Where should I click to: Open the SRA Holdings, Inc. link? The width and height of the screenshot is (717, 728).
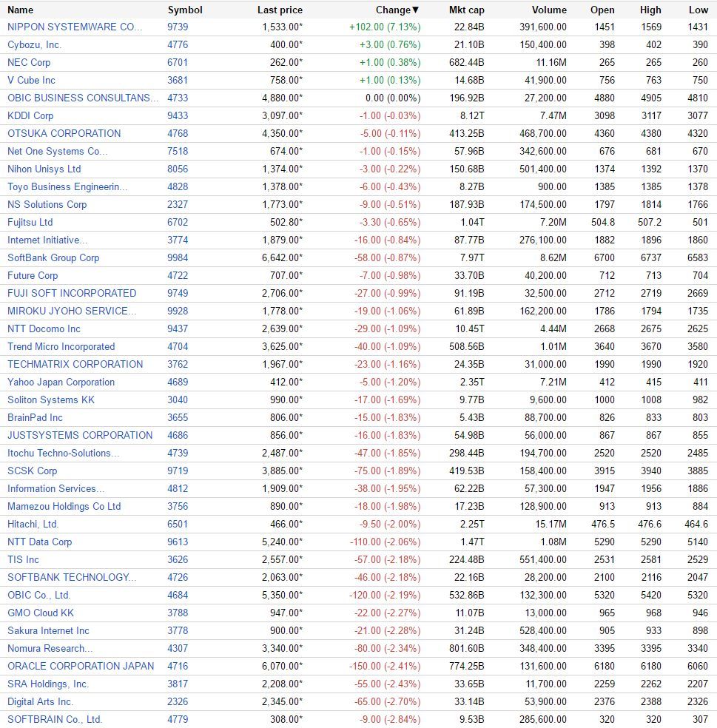pos(48,684)
